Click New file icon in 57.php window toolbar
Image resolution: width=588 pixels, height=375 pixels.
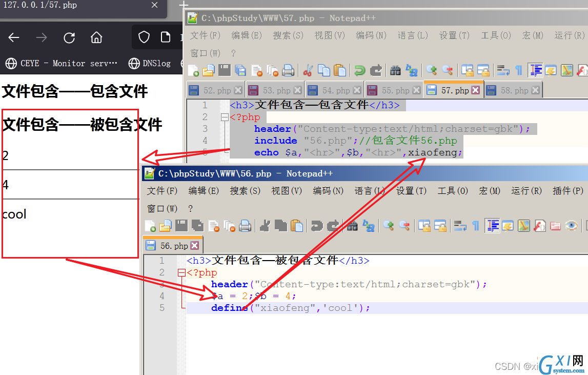[x=193, y=70]
